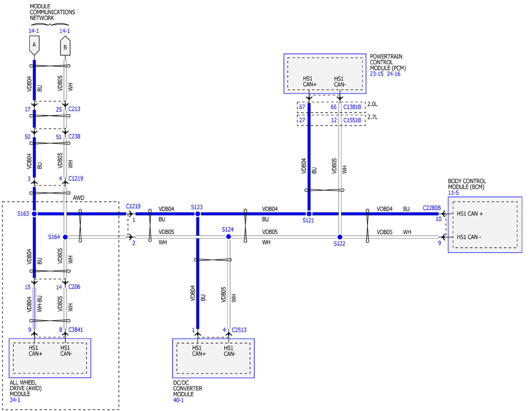Select the S163 splice dot

[x=35, y=214]
